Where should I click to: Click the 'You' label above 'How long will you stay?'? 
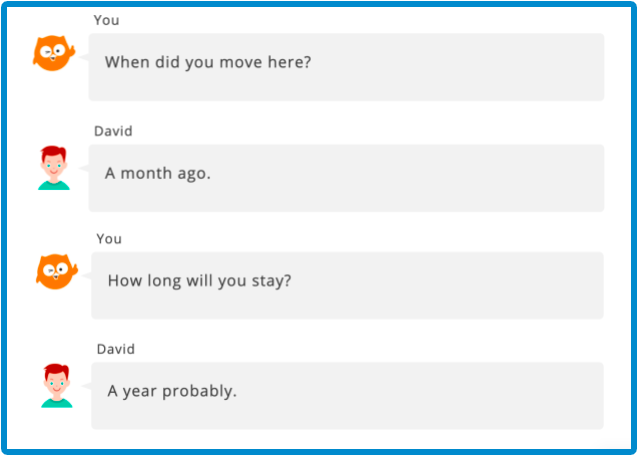(109, 239)
